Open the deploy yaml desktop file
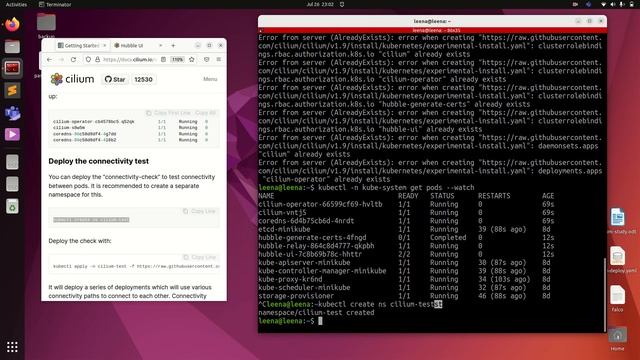The image size is (640, 360). pyautogui.click(x=618, y=260)
